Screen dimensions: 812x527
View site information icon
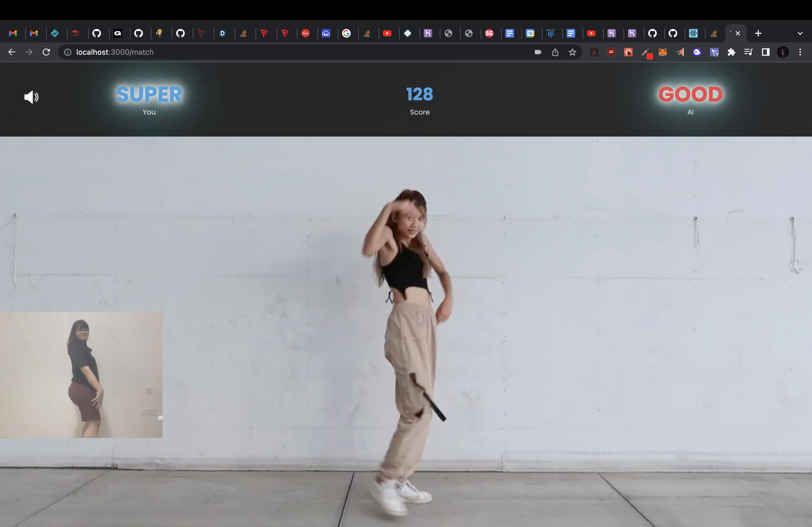pyautogui.click(x=68, y=52)
